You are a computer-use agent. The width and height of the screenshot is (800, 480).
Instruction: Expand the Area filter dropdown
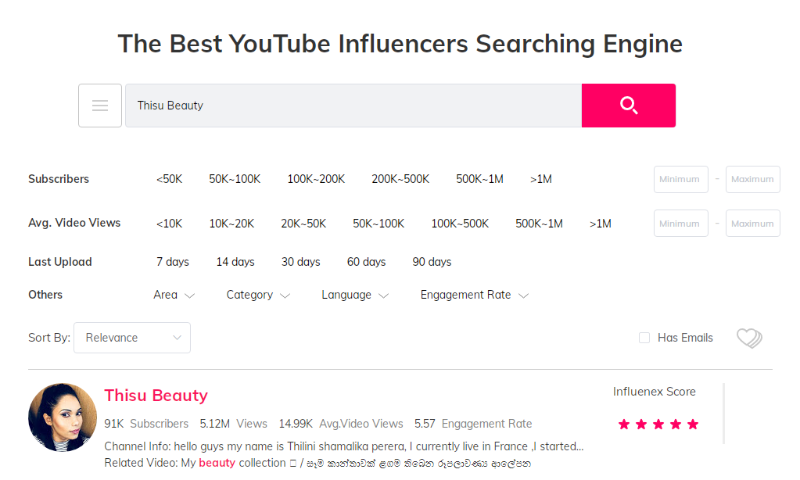[x=174, y=295]
